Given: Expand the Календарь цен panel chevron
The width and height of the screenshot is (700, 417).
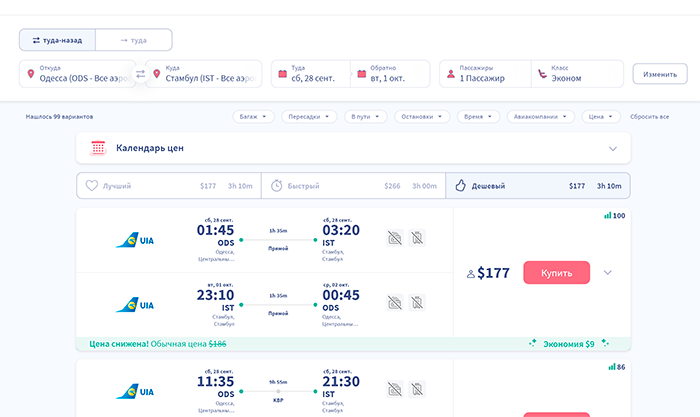Looking at the screenshot, I should 612,149.
